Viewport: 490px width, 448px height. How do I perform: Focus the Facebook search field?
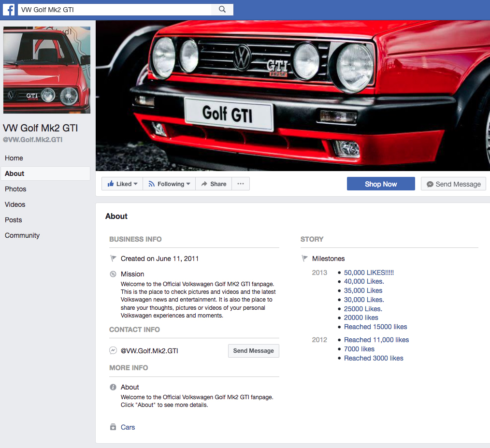tap(115, 10)
